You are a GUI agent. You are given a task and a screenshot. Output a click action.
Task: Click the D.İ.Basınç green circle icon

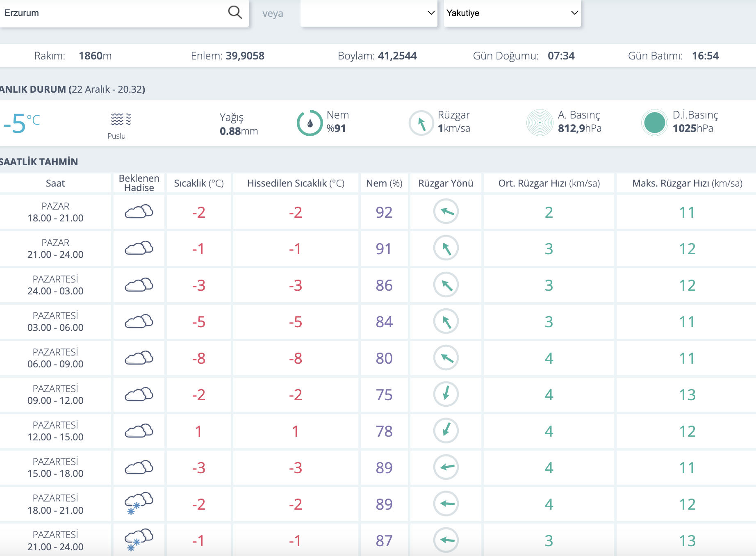[x=655, y=123]
